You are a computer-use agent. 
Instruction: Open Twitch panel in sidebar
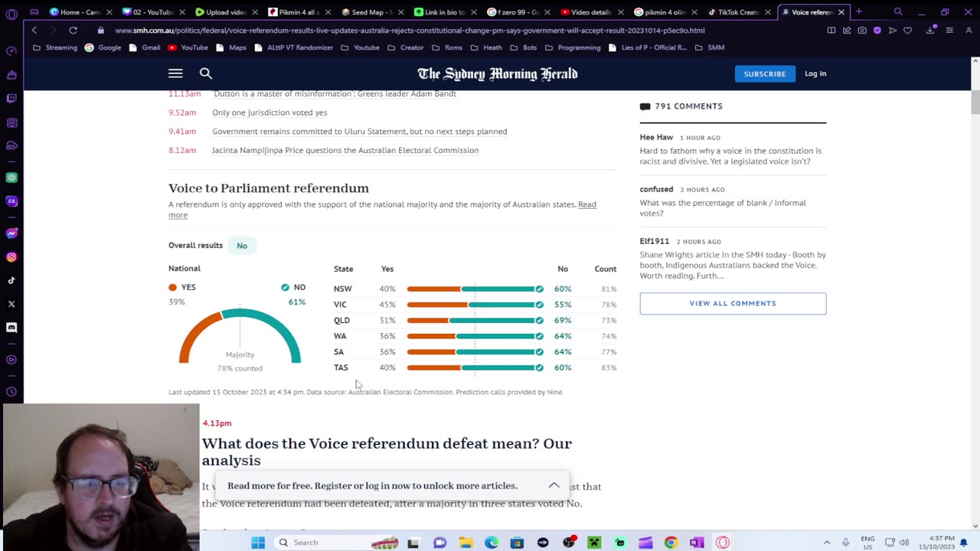(x=11, y=98)
